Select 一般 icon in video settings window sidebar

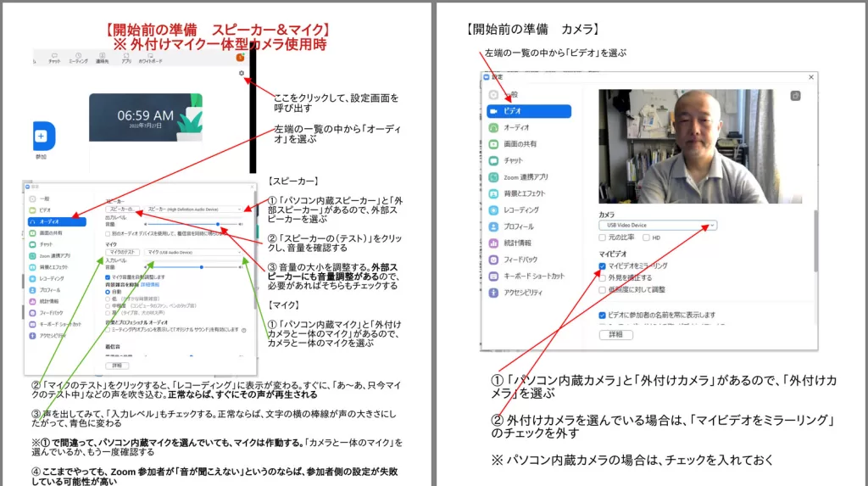pos(493,95)
